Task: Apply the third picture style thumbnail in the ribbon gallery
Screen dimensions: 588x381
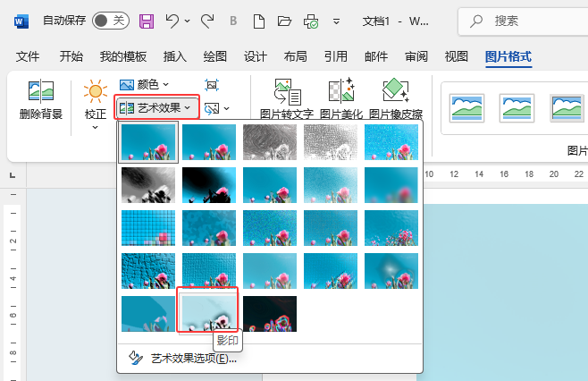Action: pyautogui.click(x=567, y=108)
